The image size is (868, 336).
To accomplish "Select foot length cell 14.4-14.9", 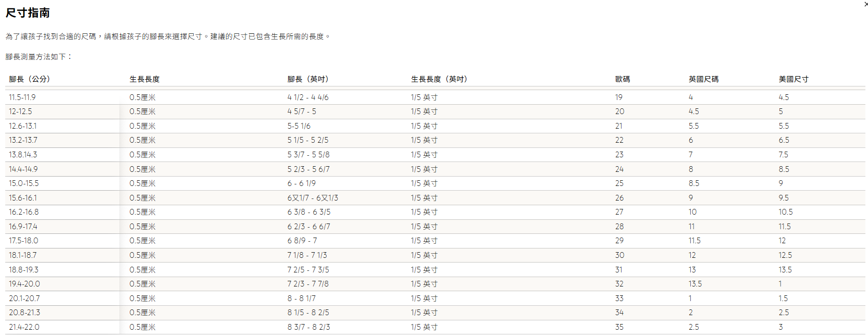I will (23, 169).
